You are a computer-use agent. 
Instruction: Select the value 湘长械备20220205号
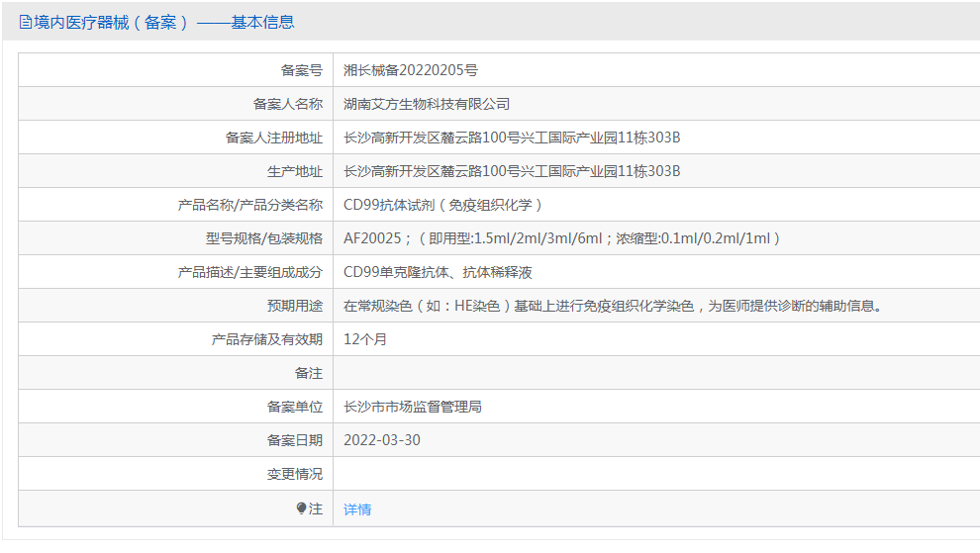coord(411,70)
